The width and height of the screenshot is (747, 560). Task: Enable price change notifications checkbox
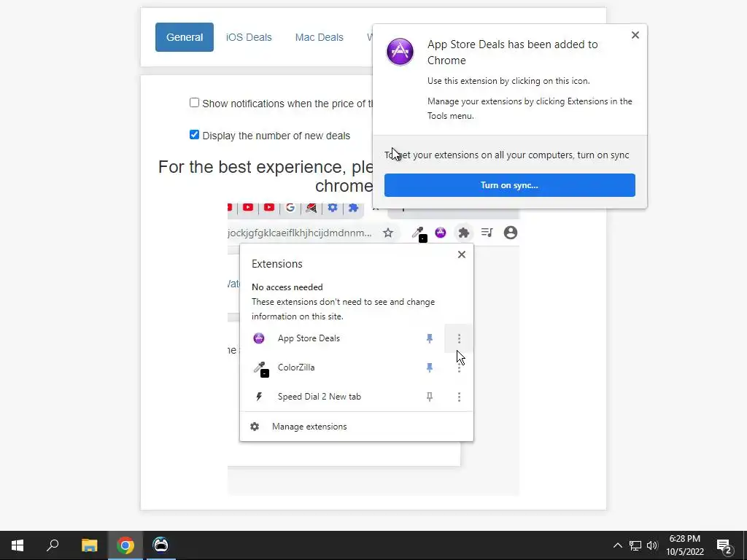pos(194,103)
